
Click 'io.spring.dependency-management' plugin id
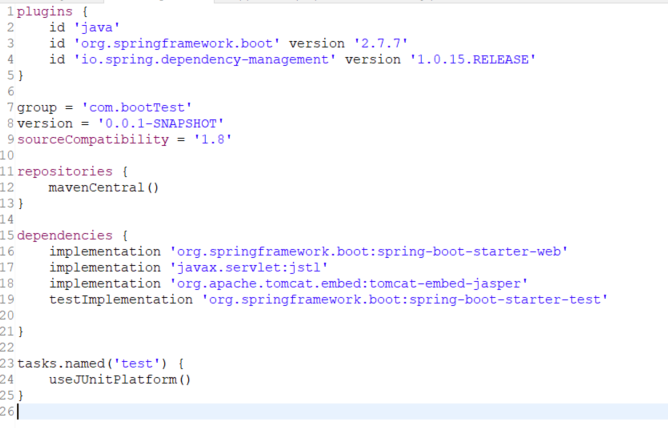[x=204, y=60]
